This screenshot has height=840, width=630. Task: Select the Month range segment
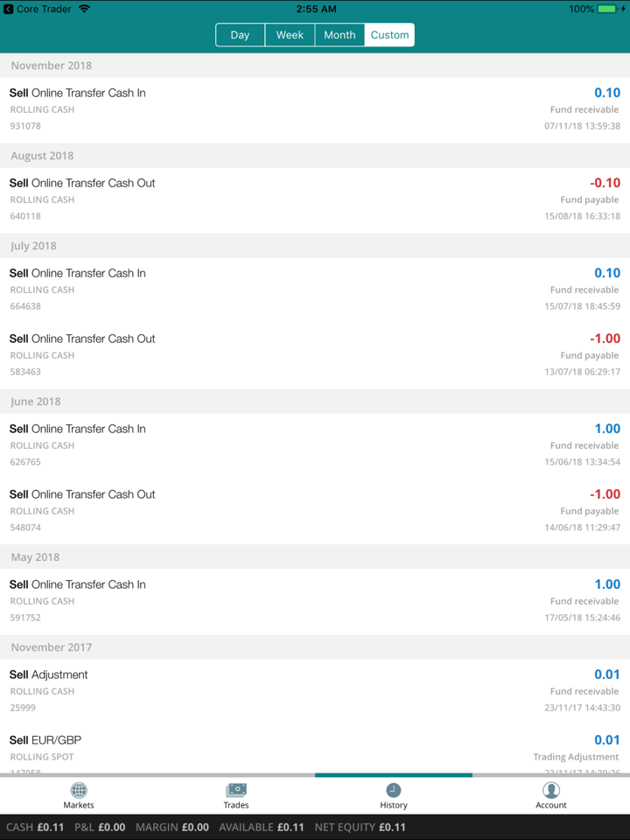coord(339,35)
